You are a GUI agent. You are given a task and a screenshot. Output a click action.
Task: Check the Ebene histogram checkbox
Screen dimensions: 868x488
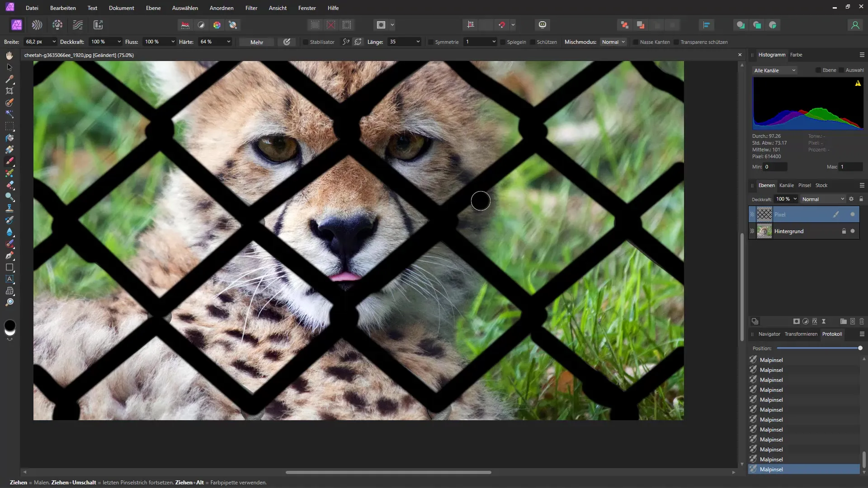[818, 70]
